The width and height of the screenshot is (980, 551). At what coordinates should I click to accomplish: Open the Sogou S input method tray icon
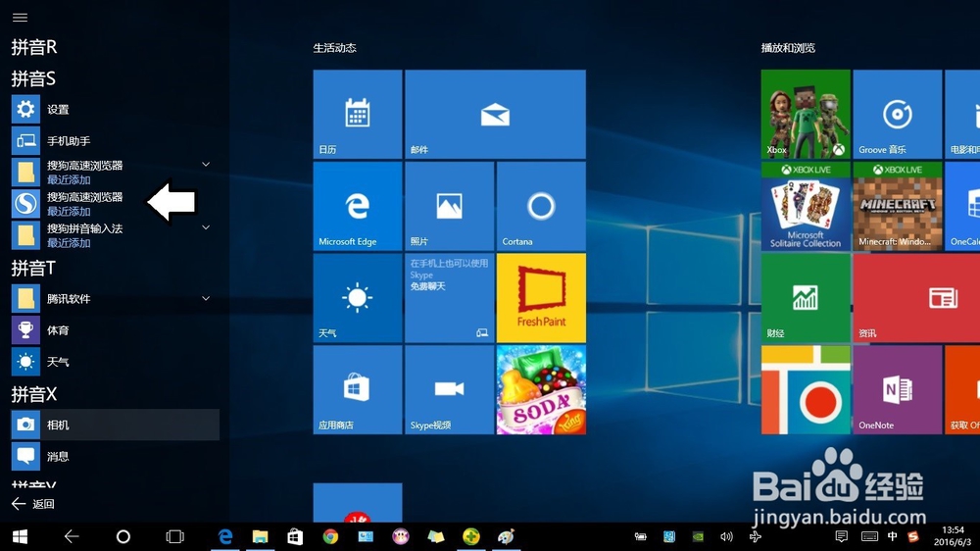[x=913, y=536]
